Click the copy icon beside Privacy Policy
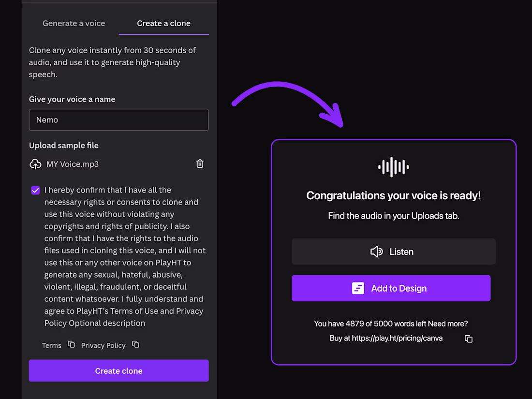 click(136, 344)
